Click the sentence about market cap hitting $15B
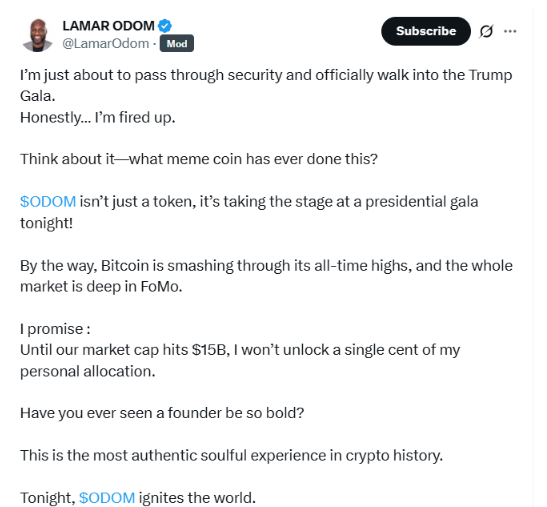 tap(240, 360)
